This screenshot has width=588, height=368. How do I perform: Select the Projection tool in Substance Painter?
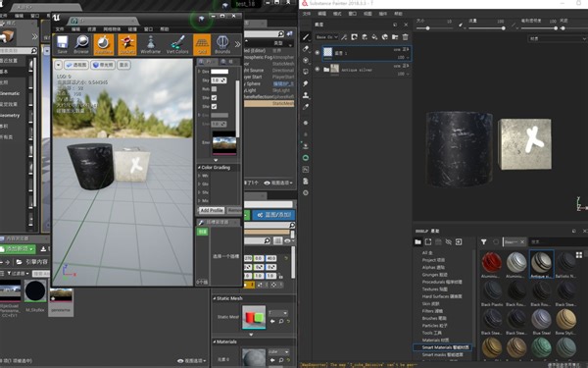(x=306, y=60)
